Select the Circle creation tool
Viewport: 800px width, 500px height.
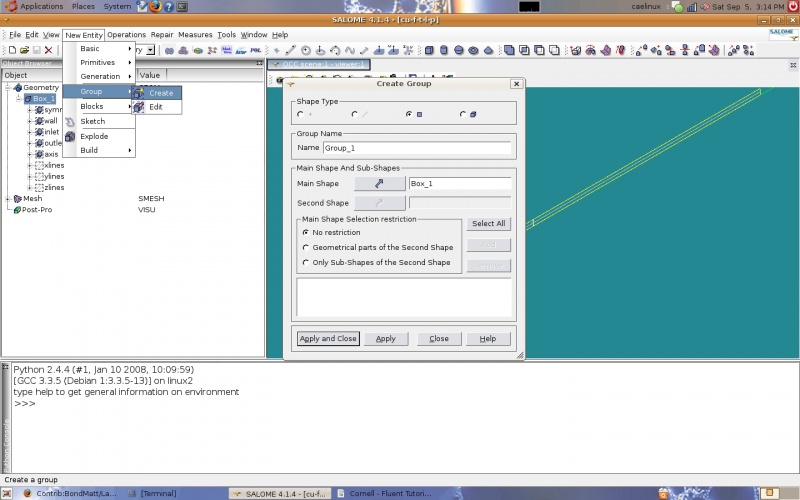[x=306, y=51]
